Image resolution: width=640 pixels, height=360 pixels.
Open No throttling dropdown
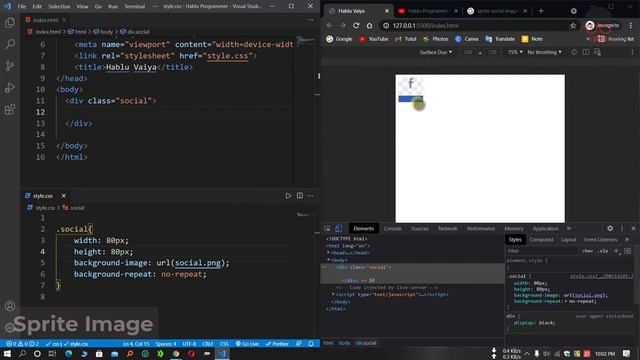(x=544, y=52)
